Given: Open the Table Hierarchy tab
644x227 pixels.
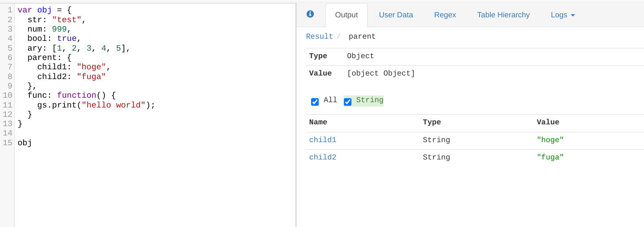Looking at the screenshot, I should pos(503,15).
